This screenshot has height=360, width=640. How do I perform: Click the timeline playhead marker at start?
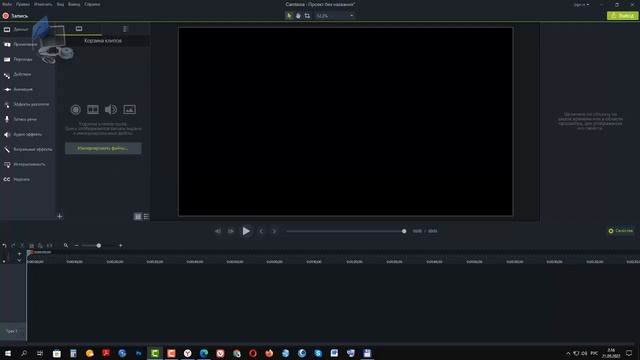pos(29,253)
